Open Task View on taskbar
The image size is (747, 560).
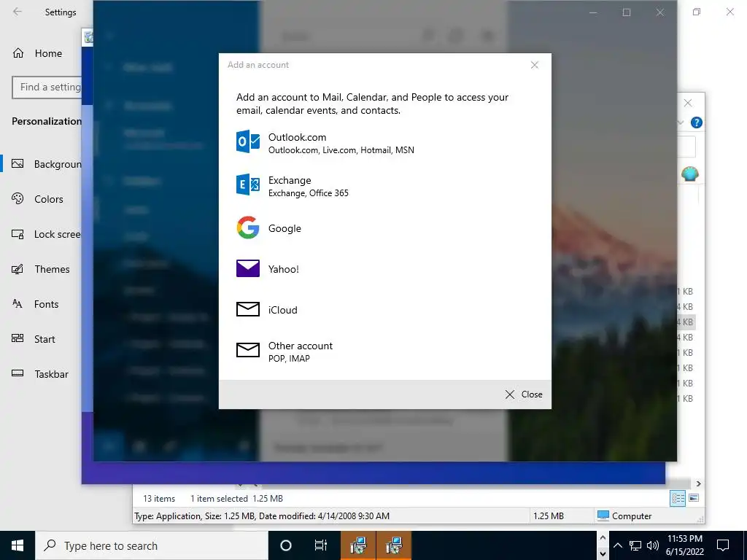[x=321, y=545]
